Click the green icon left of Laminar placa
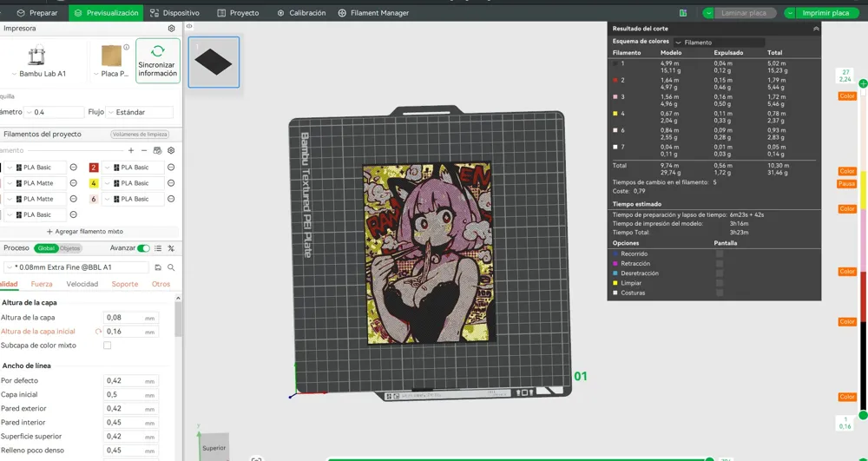This screenshot has height=461, width=868. [683, 13]
